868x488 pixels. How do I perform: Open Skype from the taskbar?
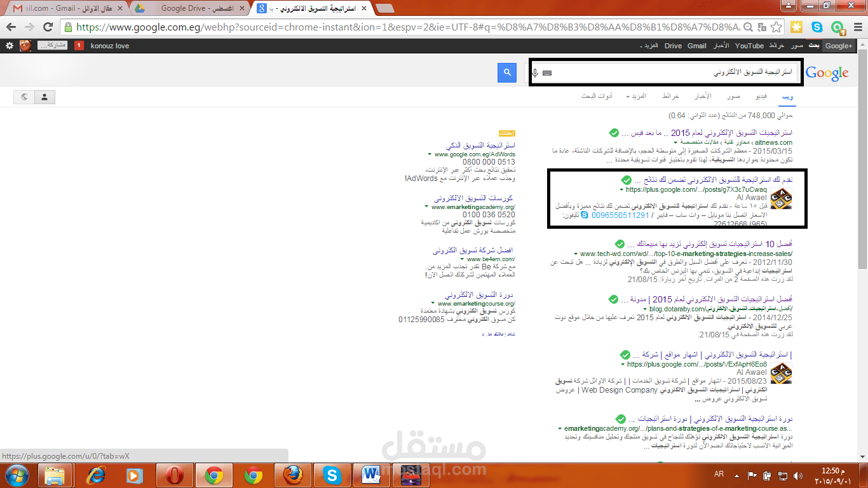click(332, 475)
